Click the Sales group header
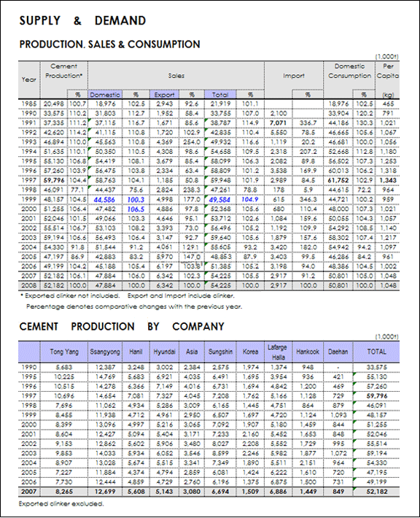Viewport: 420px width, 518px height. click(176, 76)
